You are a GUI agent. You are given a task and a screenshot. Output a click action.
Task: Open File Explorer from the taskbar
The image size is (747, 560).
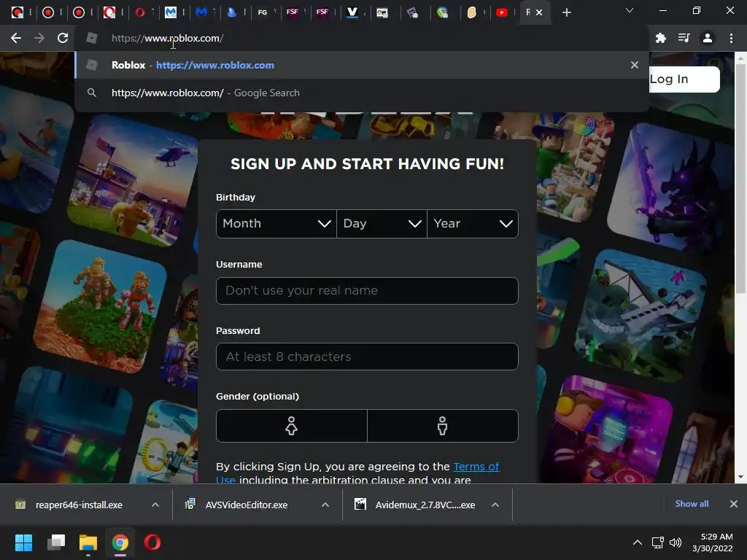(88, 542)
